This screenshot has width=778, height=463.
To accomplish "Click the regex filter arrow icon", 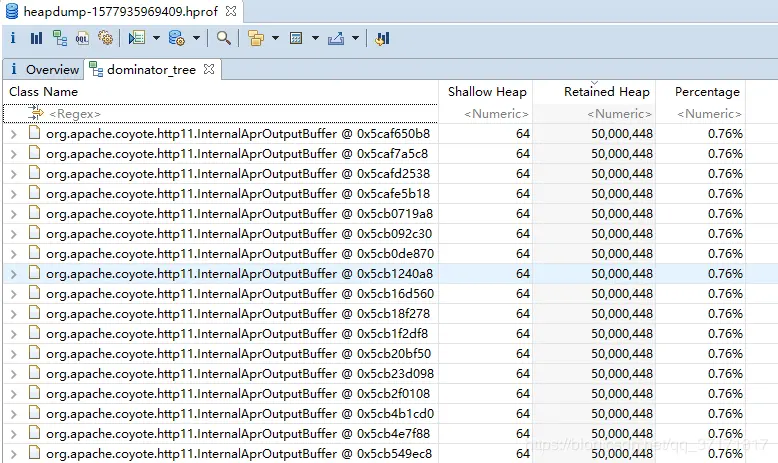I will 36,113.
